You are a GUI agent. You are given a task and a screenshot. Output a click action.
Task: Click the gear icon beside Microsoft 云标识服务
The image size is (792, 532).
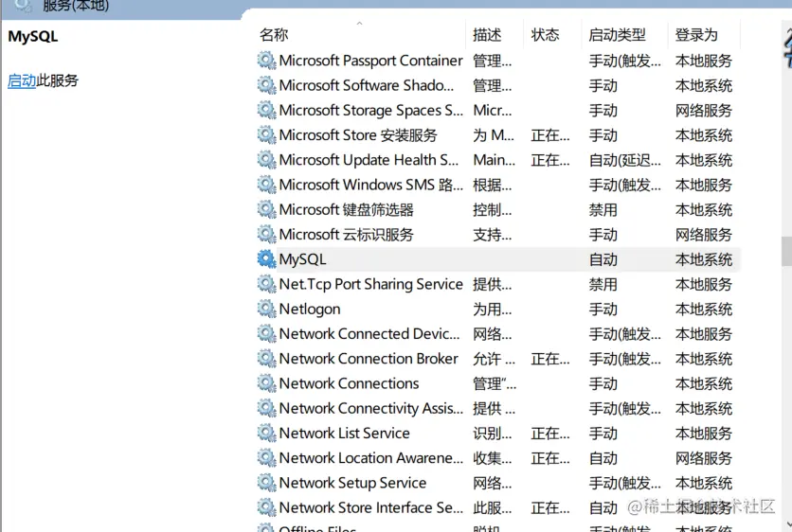pyautogui.click(x=266, y=234)
